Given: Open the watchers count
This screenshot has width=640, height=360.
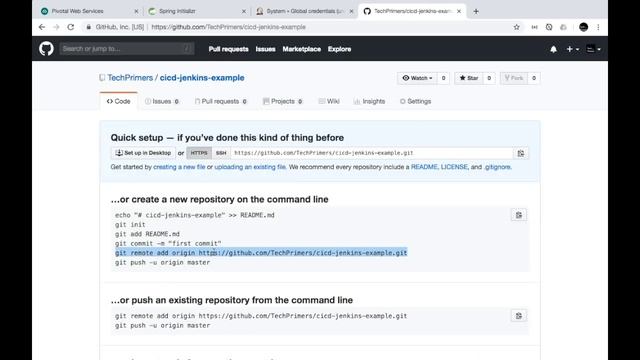Looking at the screenshot, I should (443, 78).
